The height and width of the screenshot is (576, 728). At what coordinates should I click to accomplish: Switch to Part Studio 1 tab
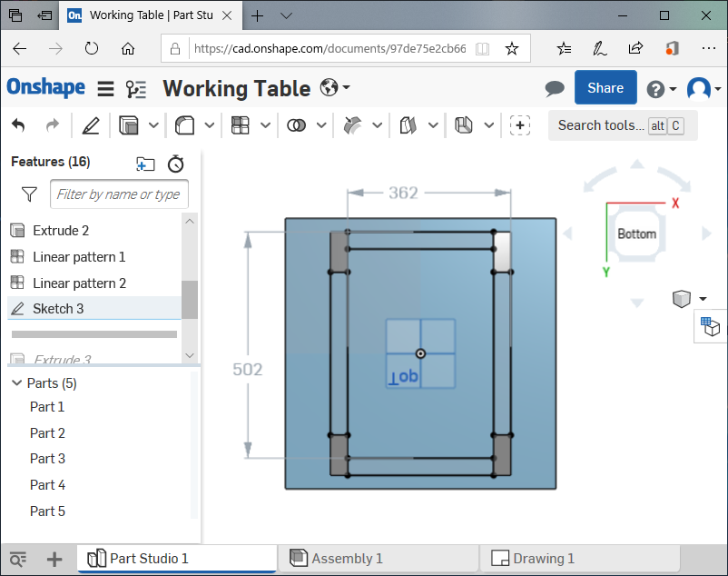177,559
